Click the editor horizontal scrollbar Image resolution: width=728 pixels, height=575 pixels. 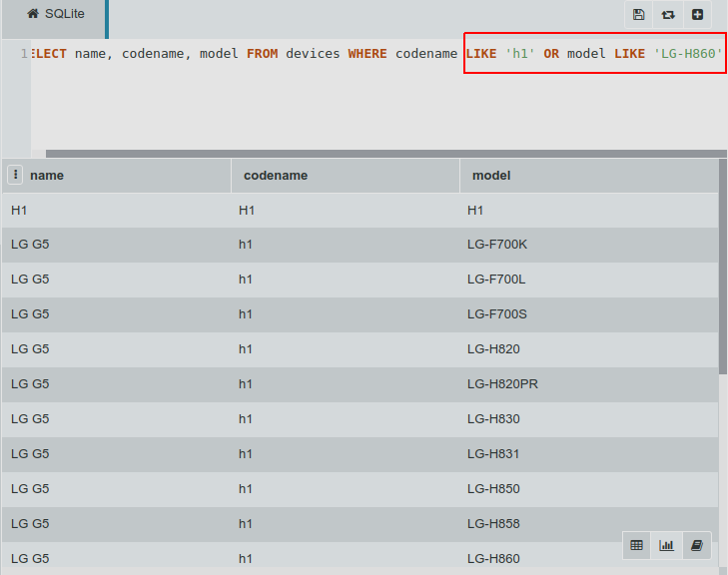385,154
